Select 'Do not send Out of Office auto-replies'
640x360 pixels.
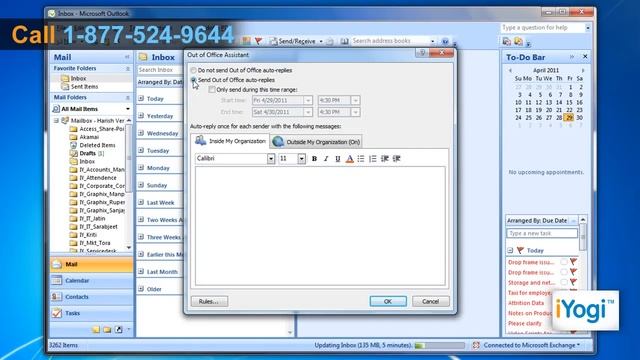(193, 70)
